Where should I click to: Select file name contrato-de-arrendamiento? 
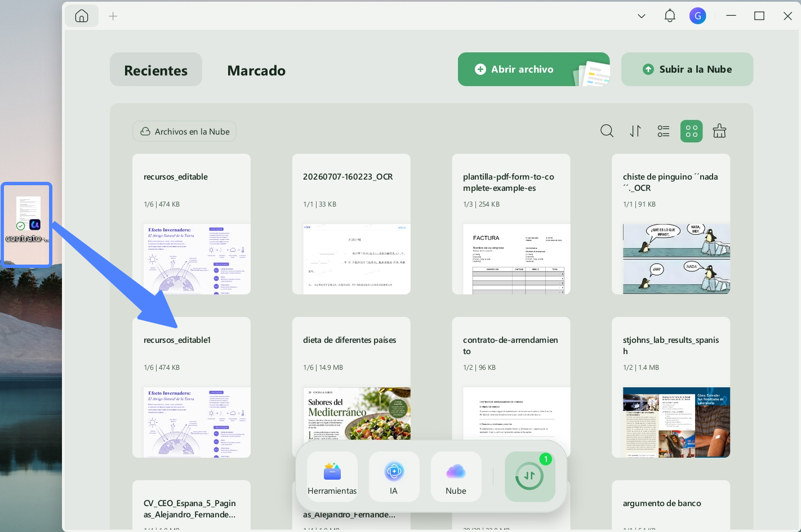click(x=510, y=346)
